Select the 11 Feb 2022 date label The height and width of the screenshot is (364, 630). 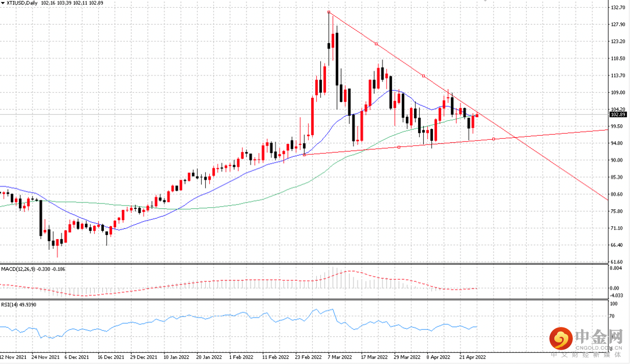click(275, 356)
